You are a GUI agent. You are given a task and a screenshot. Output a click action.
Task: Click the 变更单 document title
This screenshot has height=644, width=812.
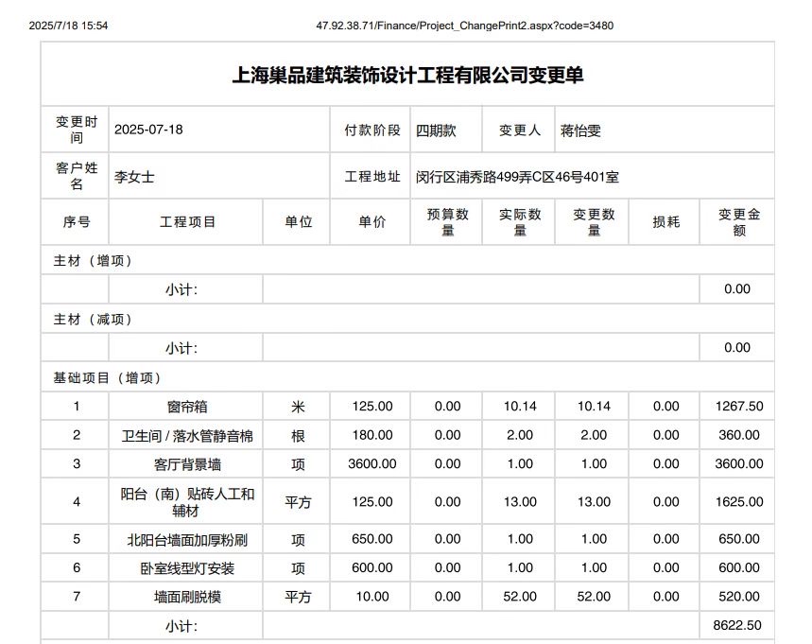(407, 76)
